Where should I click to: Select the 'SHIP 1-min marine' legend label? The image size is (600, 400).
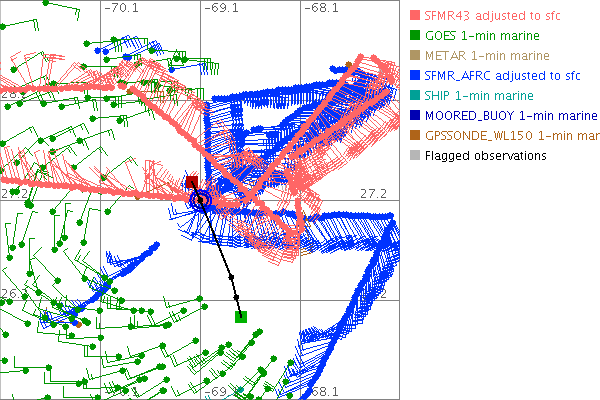coord(480,95)
